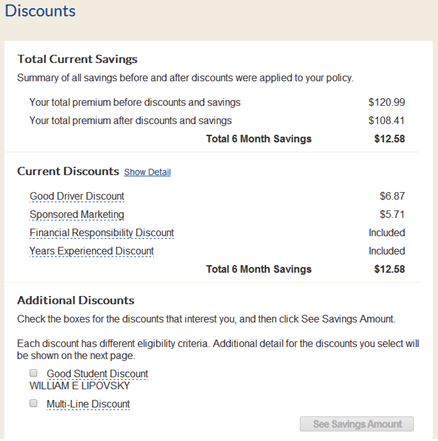The image size is (438, 441).
Task: Click the $5.71 Sponsored Marketing amount
Action: tap(392, 214)
